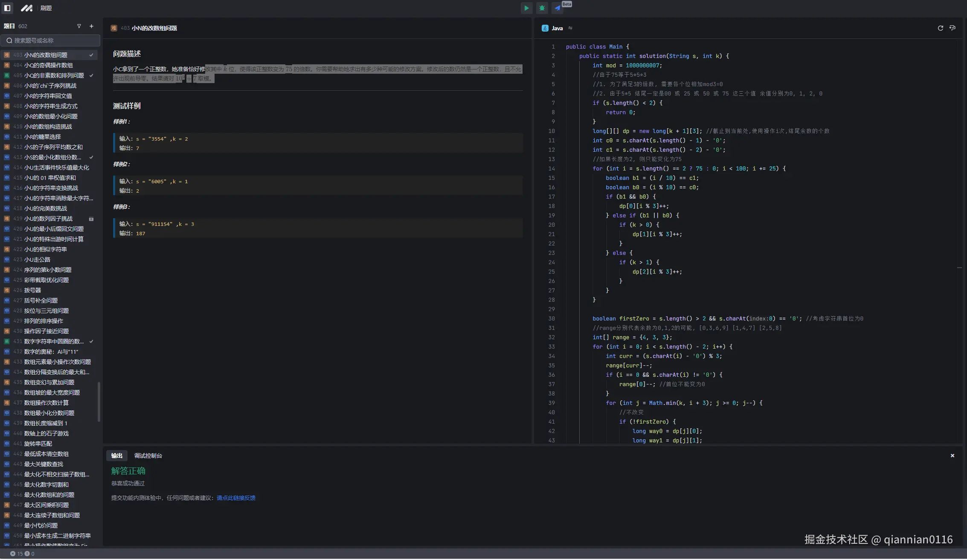Click the problem list vertical scrollbar
Image resolution: width=967 pixels, height=560 pixels.
[99, 401]
